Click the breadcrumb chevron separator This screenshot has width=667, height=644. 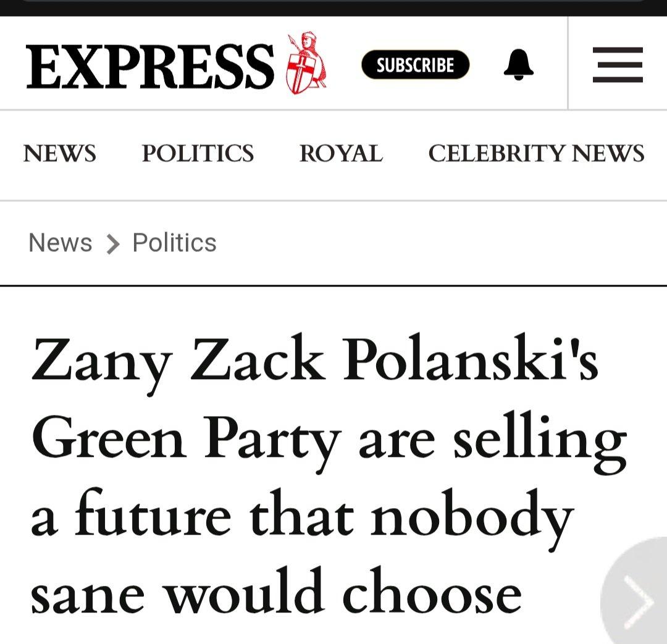pos(112,244)
